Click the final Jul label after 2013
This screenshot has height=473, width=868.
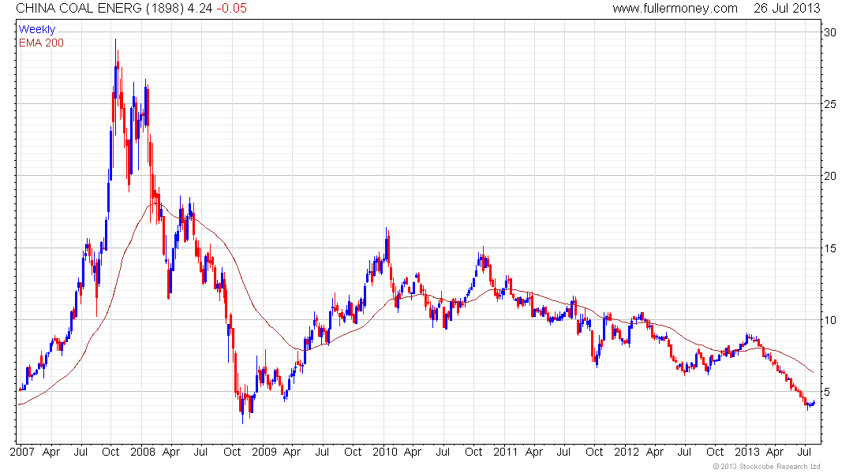click(804, 452)
